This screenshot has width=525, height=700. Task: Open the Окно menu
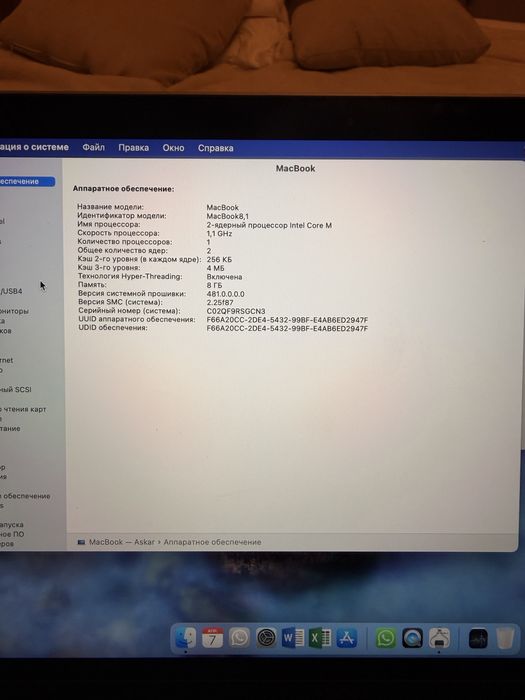point(173,148)
